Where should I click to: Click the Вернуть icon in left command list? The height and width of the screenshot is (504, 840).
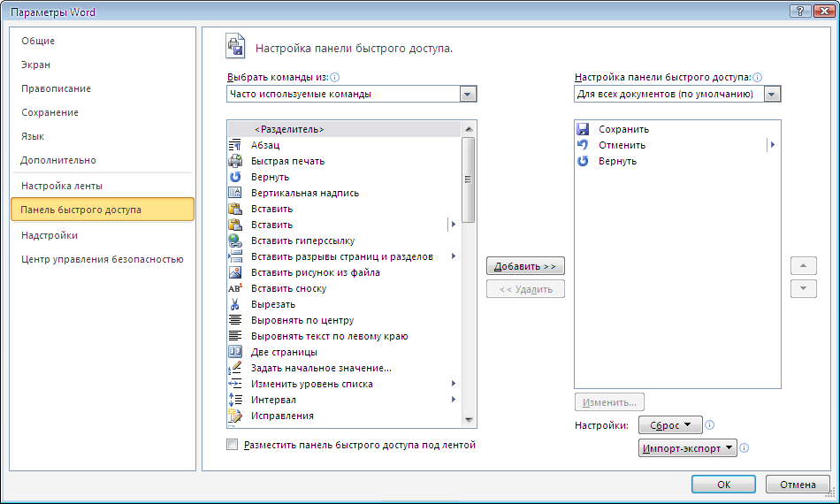pyautogui.click(x=234, y=177)
